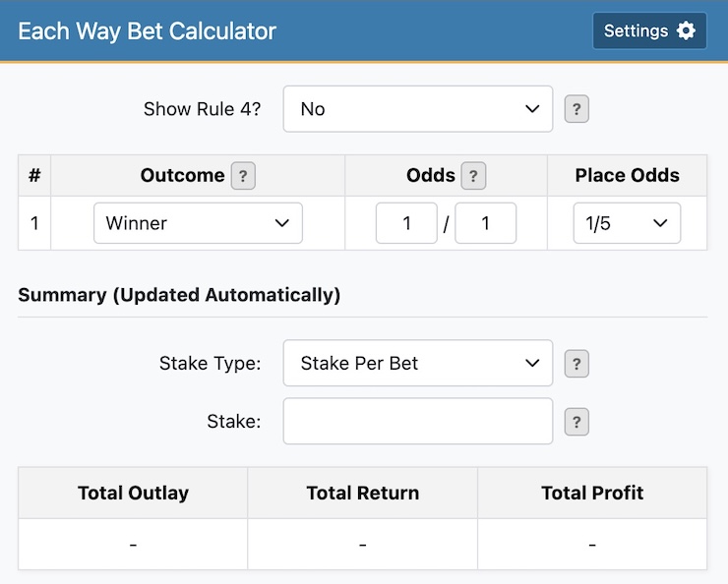Viewport: 728px width, 584px height.
Task: Open the Winner outcome dropdown
Action: click(x=198, y=223)
